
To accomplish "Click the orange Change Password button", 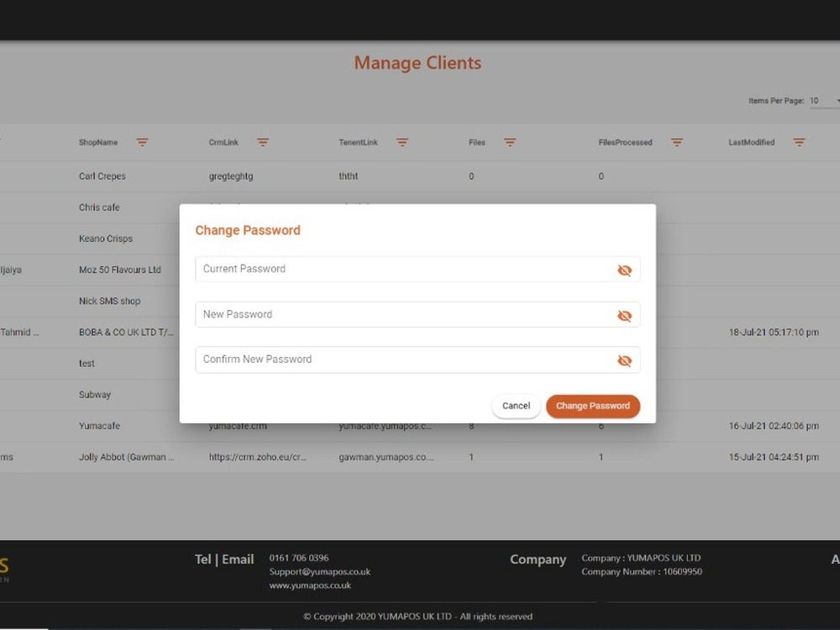I will click(593, 406).
